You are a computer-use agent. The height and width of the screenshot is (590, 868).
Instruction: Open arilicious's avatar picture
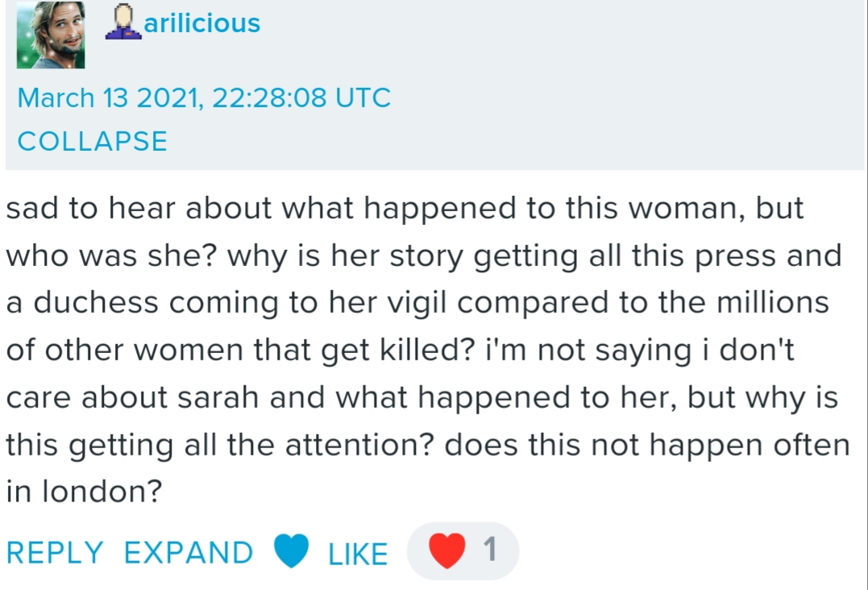(51, 35)
